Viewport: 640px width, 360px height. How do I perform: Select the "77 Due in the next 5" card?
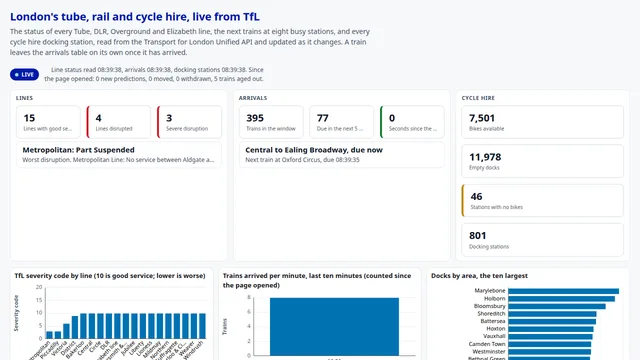tap(341, 122)
